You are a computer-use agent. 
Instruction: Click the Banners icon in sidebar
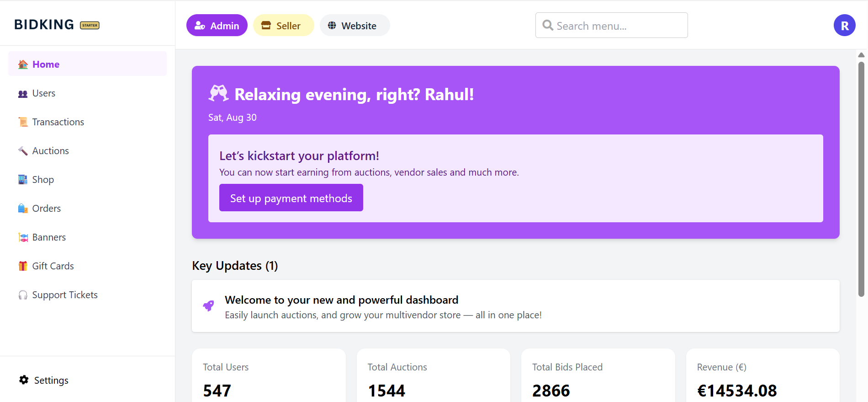point(23,237)
